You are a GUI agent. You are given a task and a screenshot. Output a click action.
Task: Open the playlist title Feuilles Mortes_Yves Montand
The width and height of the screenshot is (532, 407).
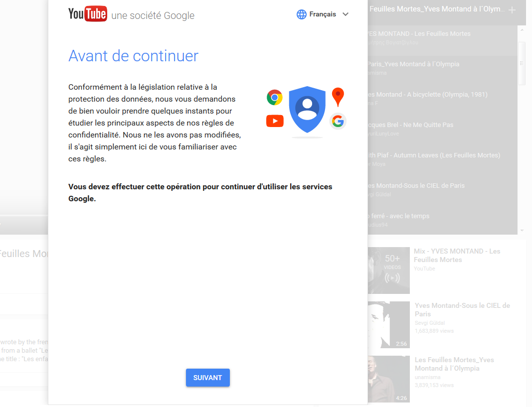tap(436, 9)
